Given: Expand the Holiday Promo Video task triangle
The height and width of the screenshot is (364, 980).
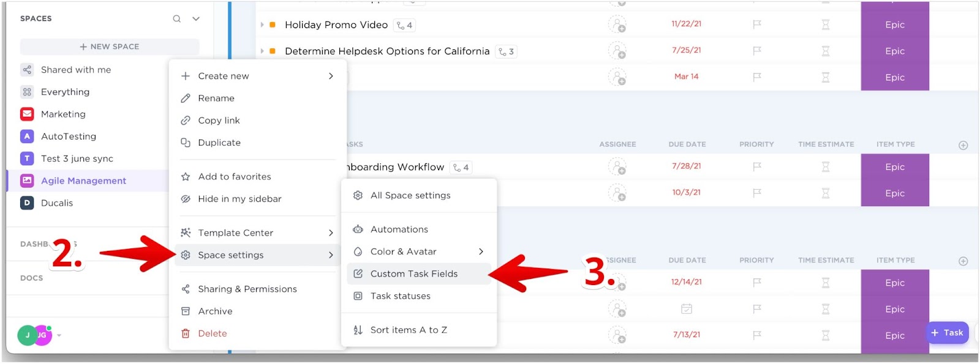Looking at the screenshot, I should pos(262,25).
